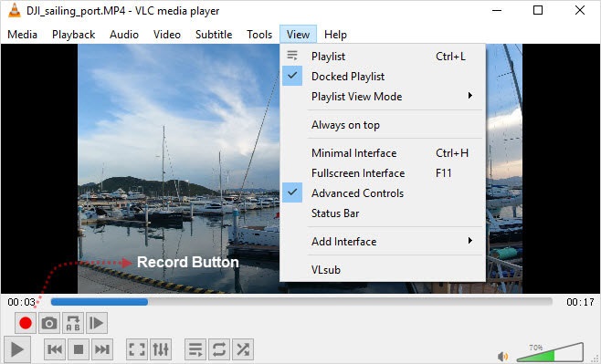601x364 pixels.
Task: Open the Tools menu
Action: 259,35
